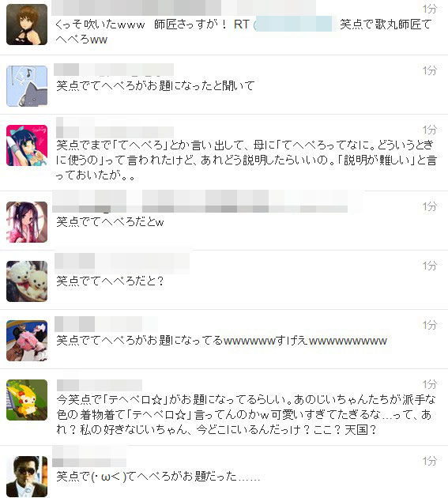Open the gray cat with music note avatar
This screenshot has width=448, height=498.
click(x=27, y=86)
